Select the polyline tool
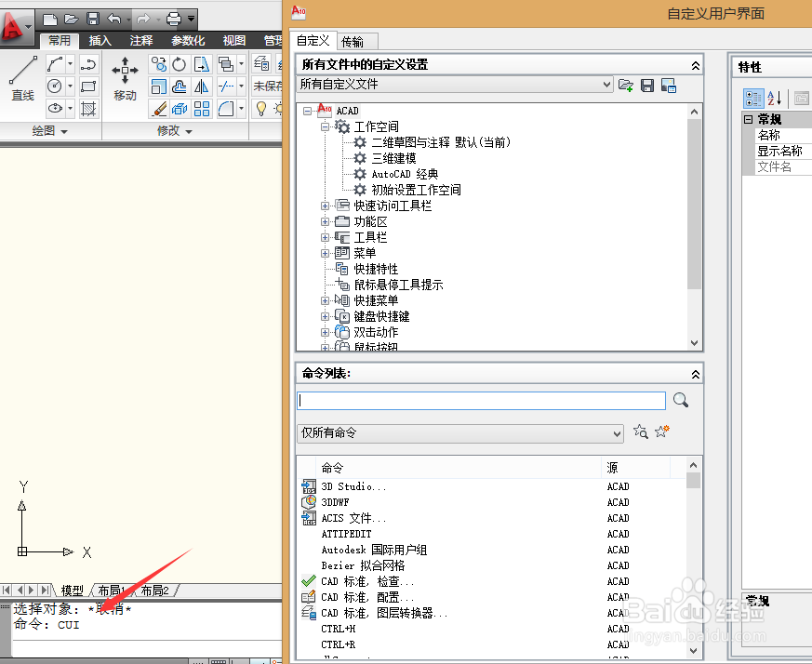This screenshot has height=664, width=812. tap(88, 64)
